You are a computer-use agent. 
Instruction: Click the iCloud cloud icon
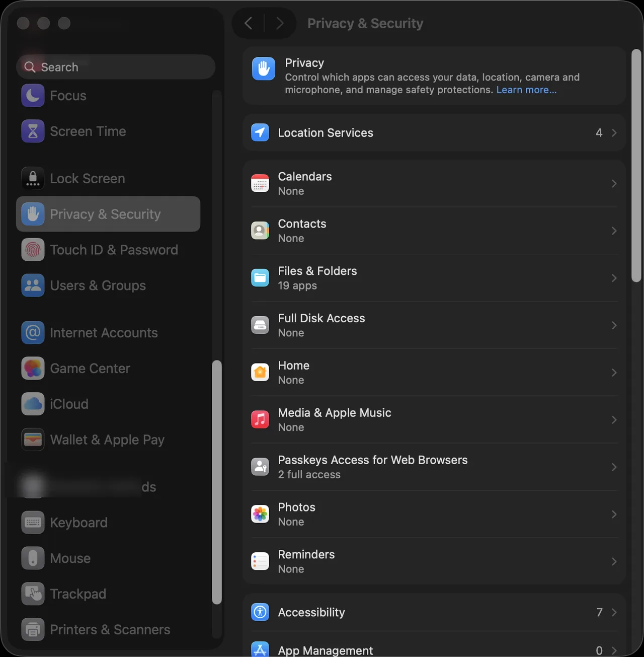pos(33,404)
